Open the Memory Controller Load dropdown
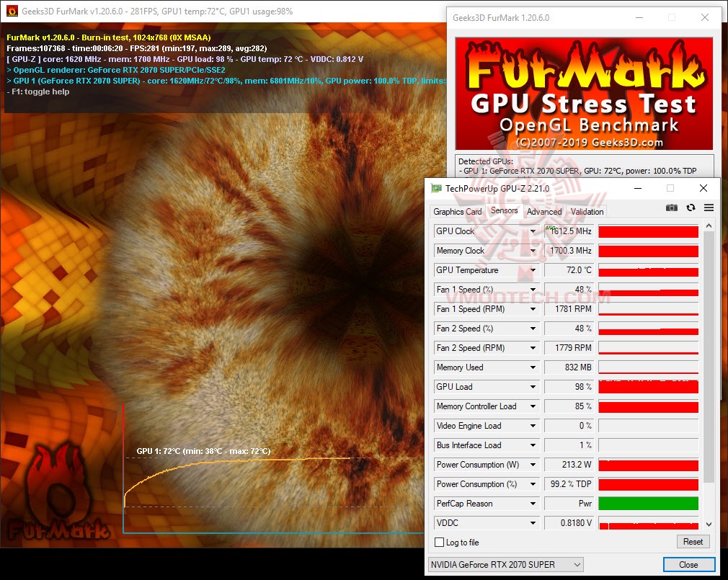 point(533,406)
